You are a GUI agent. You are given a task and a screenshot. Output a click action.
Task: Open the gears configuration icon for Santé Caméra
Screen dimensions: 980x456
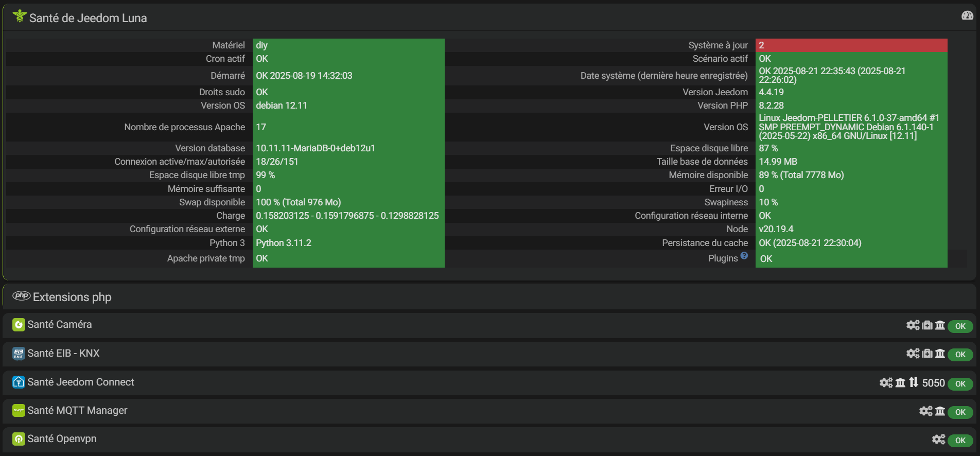point(913,325)
